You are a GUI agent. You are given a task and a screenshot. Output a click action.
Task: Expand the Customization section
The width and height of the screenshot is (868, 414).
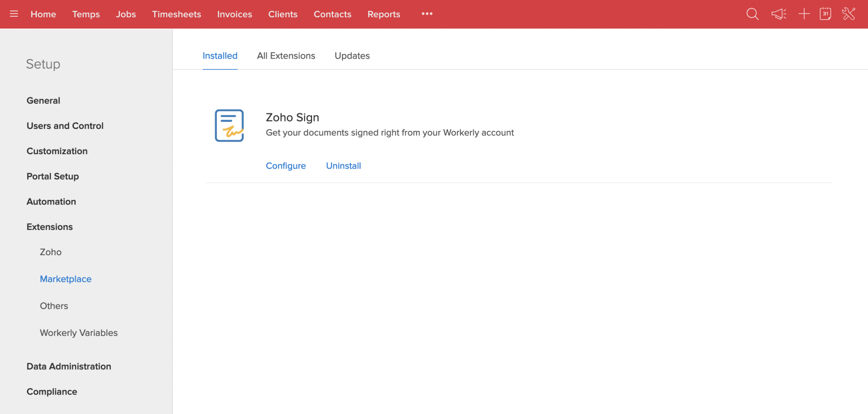[57, 151]
